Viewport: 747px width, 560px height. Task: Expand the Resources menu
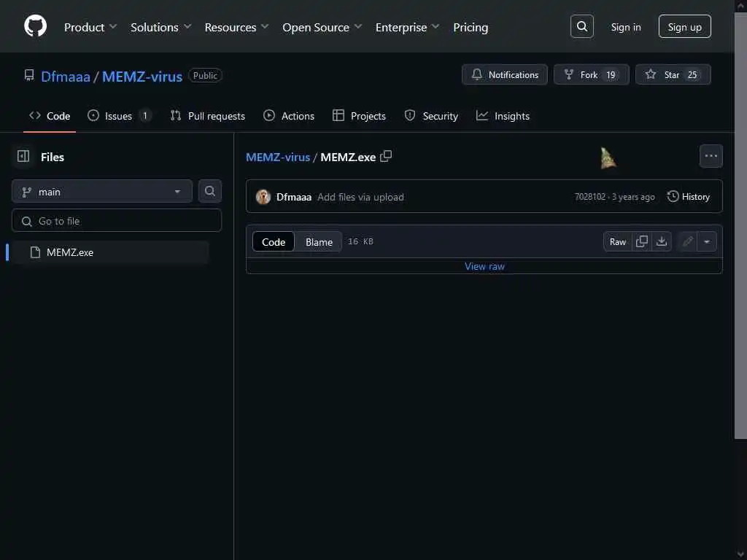[236, 27]
